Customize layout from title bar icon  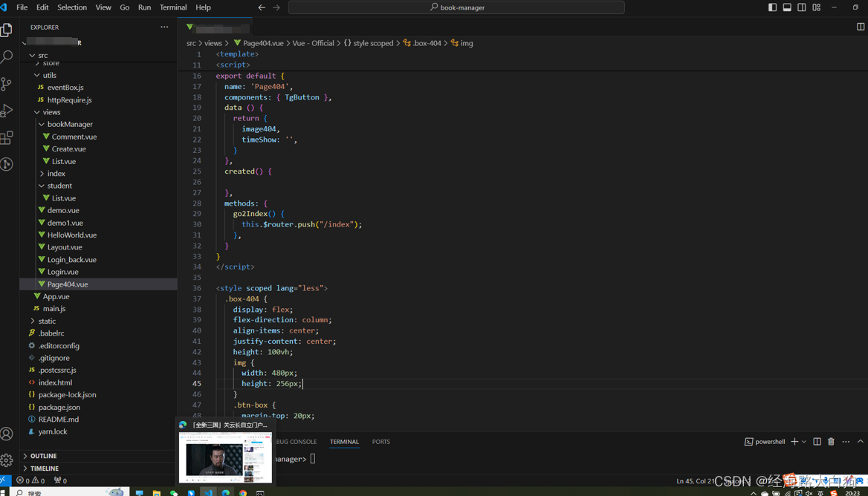tap(817, 7)
